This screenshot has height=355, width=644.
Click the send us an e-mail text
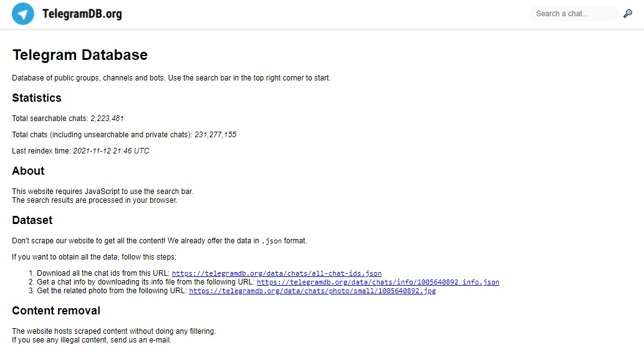140,340
